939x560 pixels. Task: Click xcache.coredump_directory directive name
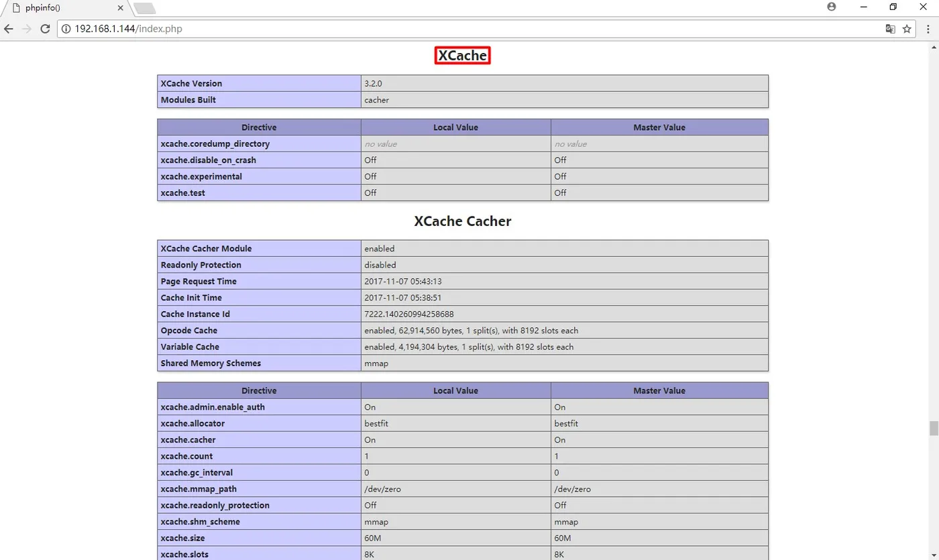click(x=215, y=144)
